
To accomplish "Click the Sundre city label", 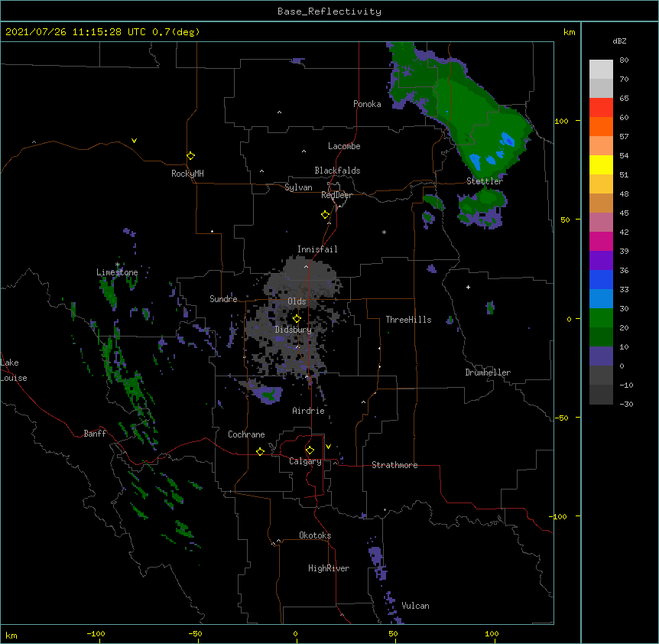I will pos(223,299).
